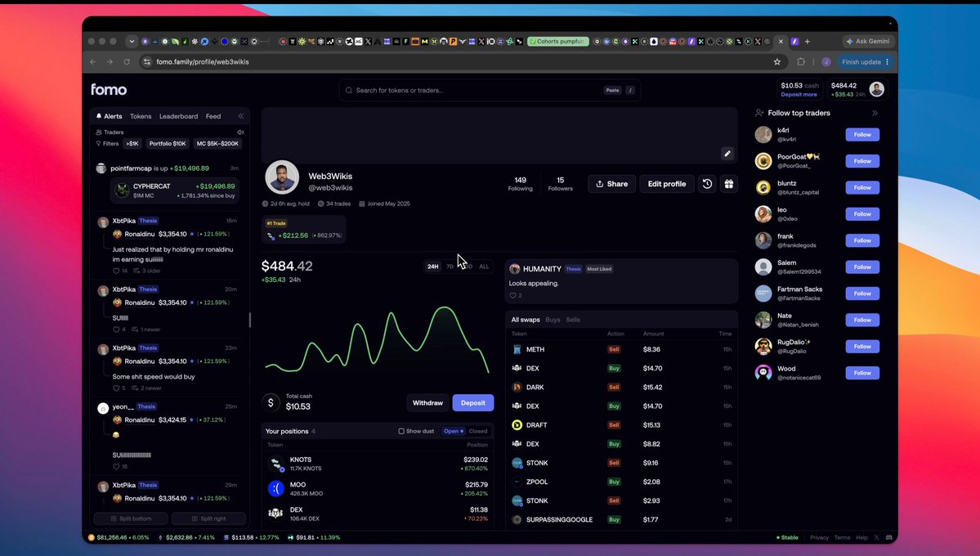
Task: Like XbtPika's 'Just realized' post
Action: [115, 271]
